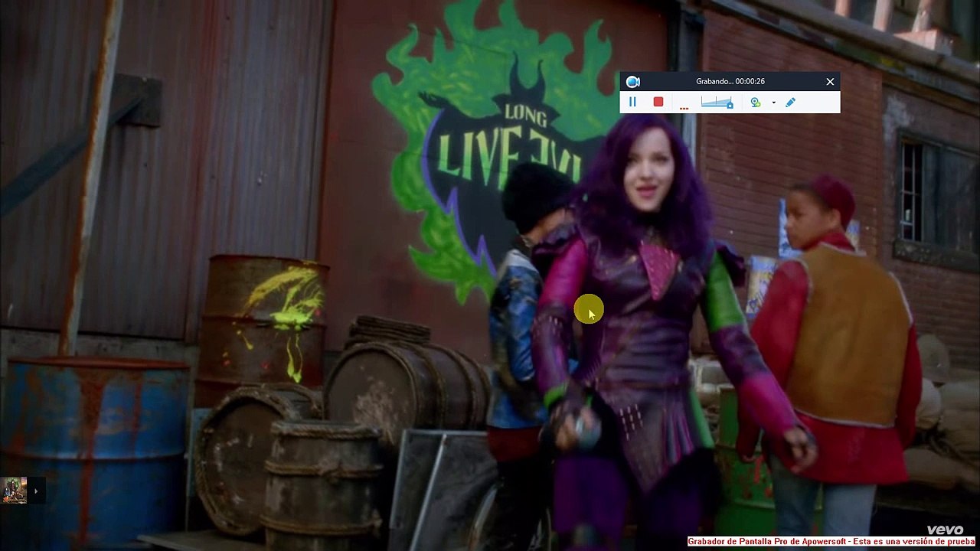Open the video thumbnail in bottom corner

point(14,491)
